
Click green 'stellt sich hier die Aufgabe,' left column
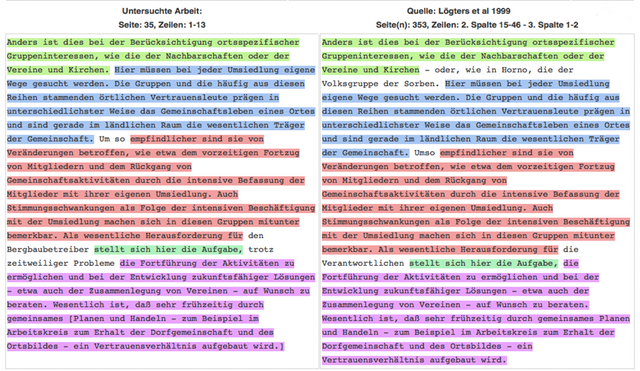168,249
